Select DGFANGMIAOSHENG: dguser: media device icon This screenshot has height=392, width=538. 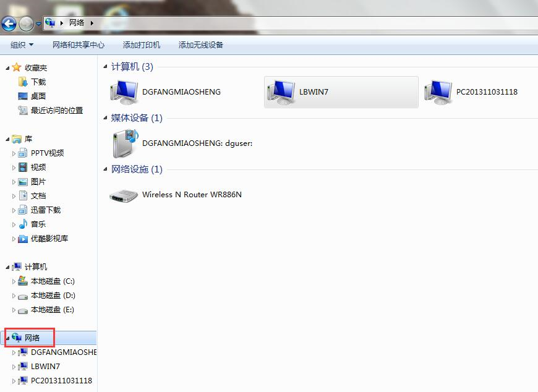[124, 143]
